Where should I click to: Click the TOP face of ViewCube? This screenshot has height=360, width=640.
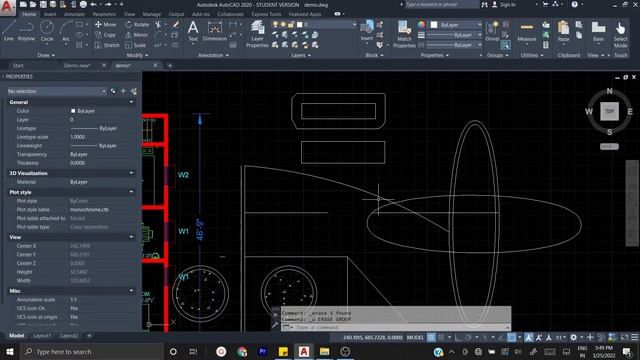(x=609, y=111)
